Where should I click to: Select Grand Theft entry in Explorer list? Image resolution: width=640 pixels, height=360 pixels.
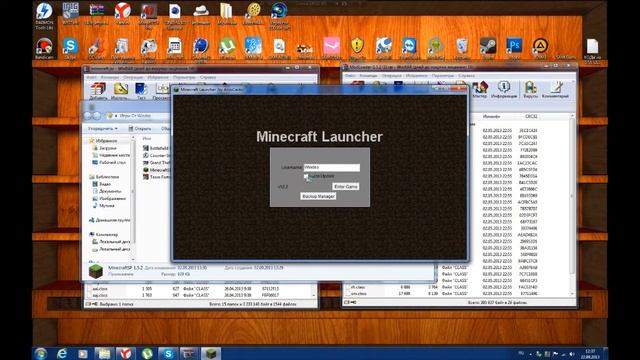tap(156, 162)
